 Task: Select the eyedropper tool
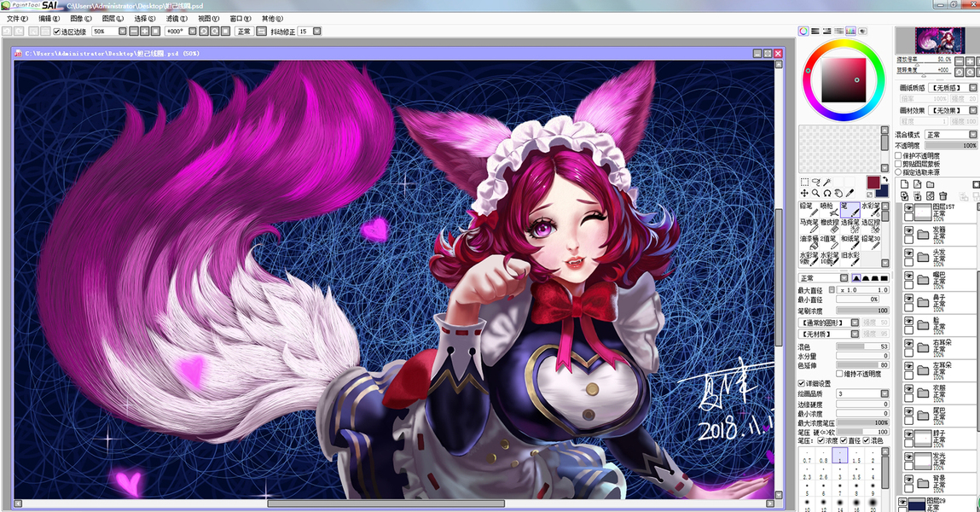point(850,193)
